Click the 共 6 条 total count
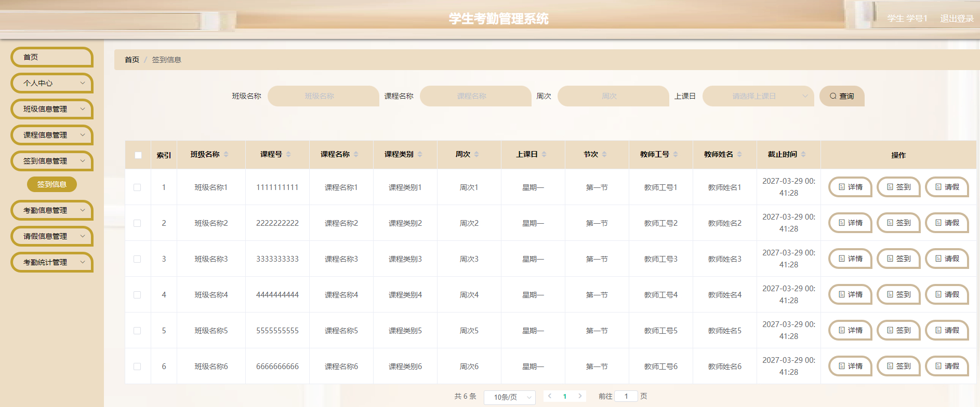The width and height of the screenshot is (980, 407). tap(465, 396)
